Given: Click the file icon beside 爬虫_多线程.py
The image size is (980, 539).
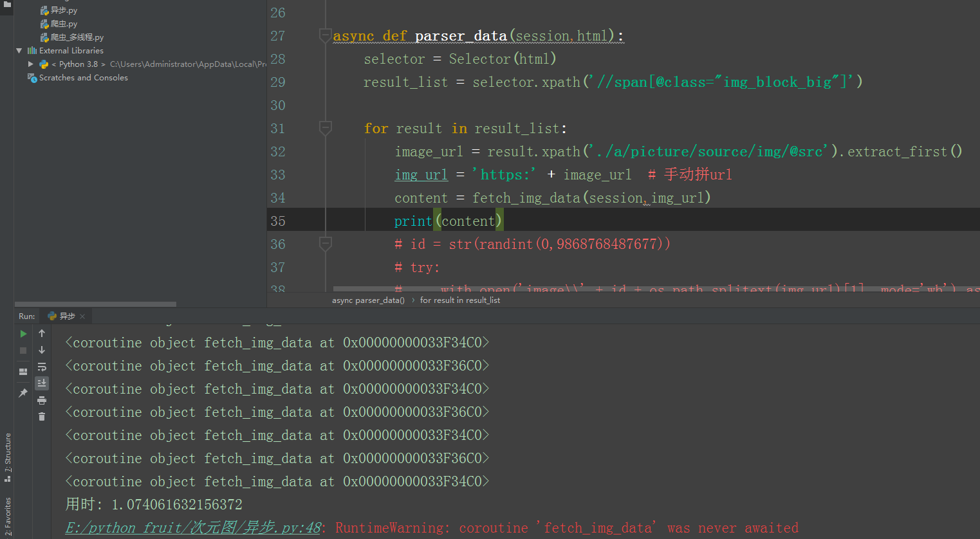Looking at the screenshot, I should click(x=44, y=37).
